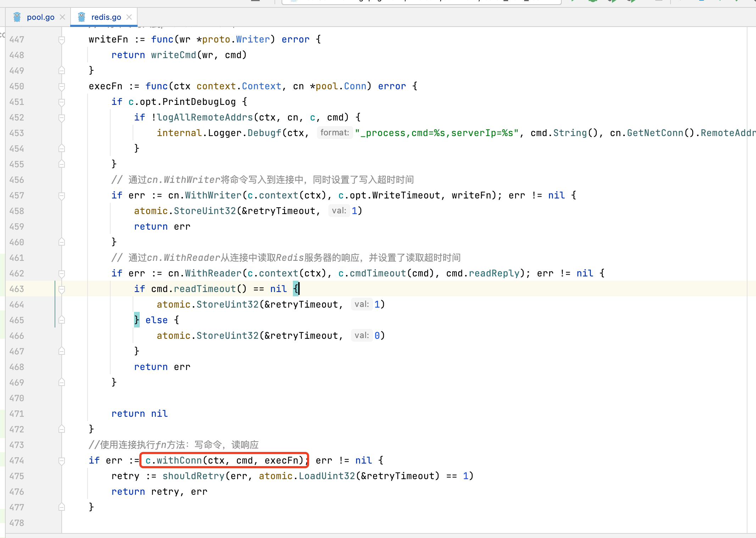Fold the execFn func block at line 450
Image resolution: width=756 pixels, height=538 pixels.
pos(62,86)
